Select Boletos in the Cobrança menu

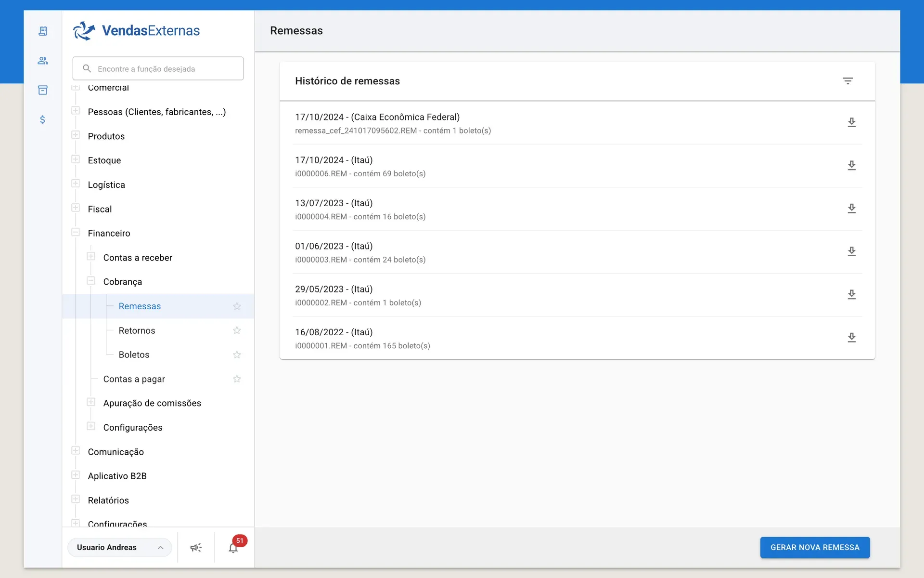[134, 355]
